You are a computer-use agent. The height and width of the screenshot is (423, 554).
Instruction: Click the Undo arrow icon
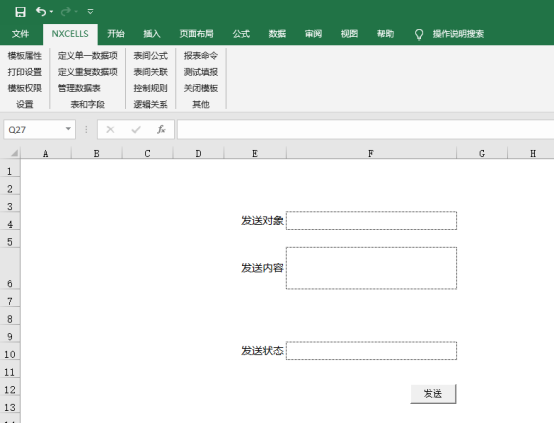(41, 12)
